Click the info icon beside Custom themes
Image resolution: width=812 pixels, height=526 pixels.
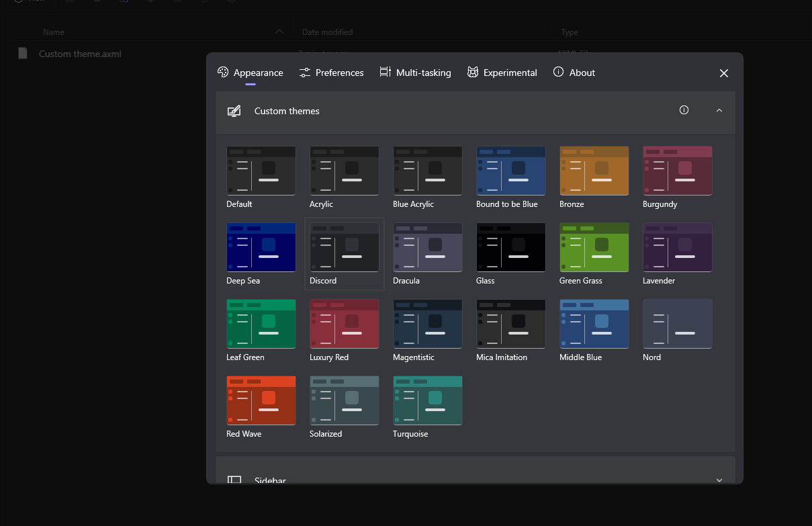click(684, 109)
